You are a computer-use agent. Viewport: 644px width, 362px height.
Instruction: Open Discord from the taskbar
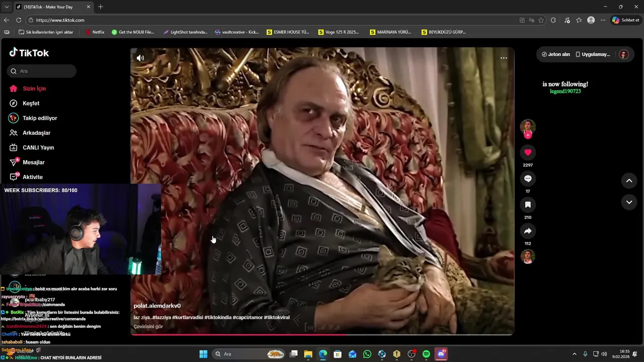[441, 354]
